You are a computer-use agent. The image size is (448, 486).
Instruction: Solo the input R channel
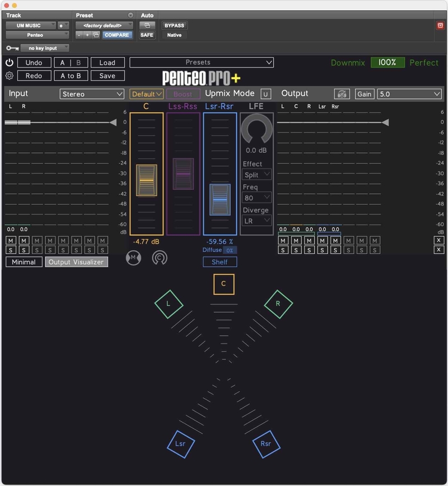24,250
